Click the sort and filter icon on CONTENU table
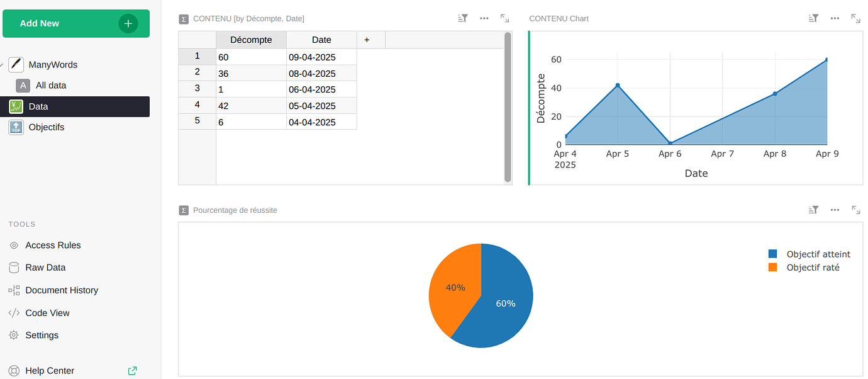Image resolution: width=868 pixels, height=379 pixels. pos(463,19)
